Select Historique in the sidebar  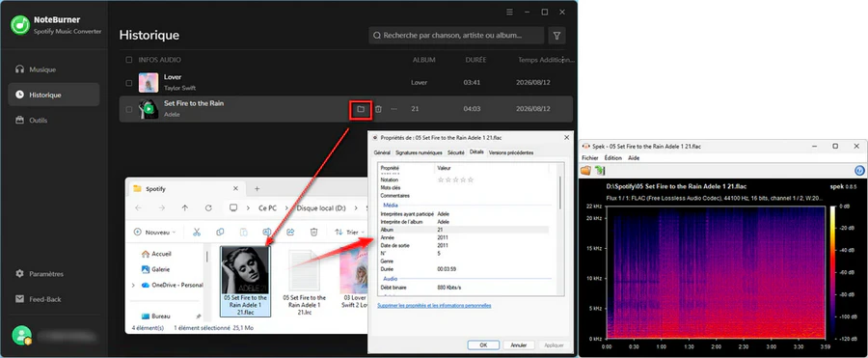[x=54, y=95]
